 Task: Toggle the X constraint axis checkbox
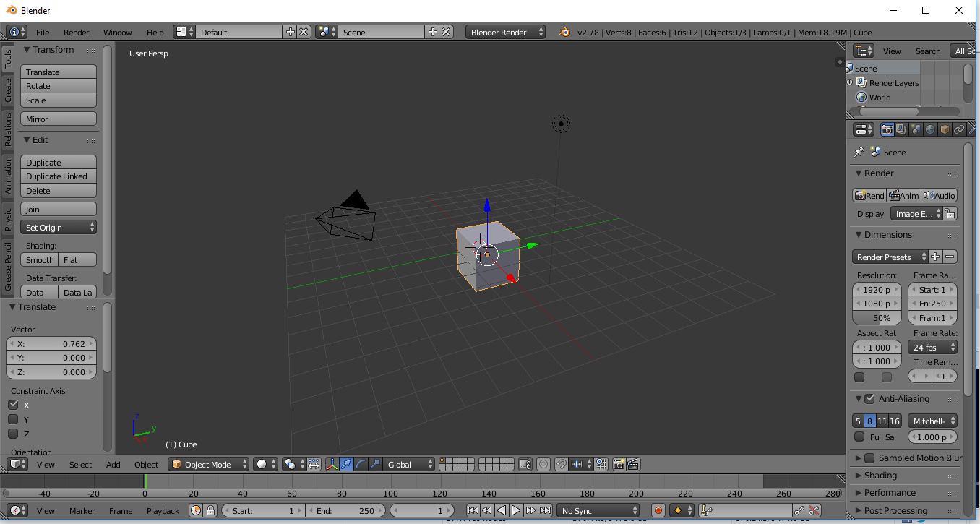[13, 405]
